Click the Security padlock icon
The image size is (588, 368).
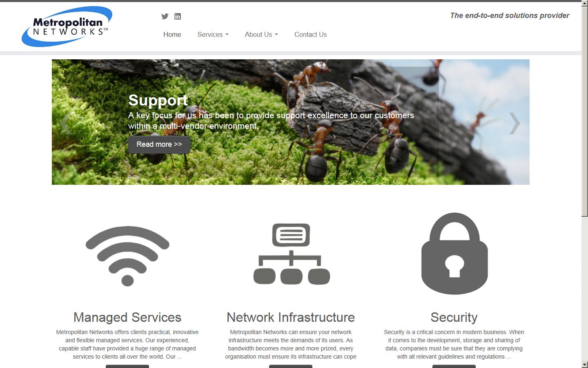[x=454, y=254]
